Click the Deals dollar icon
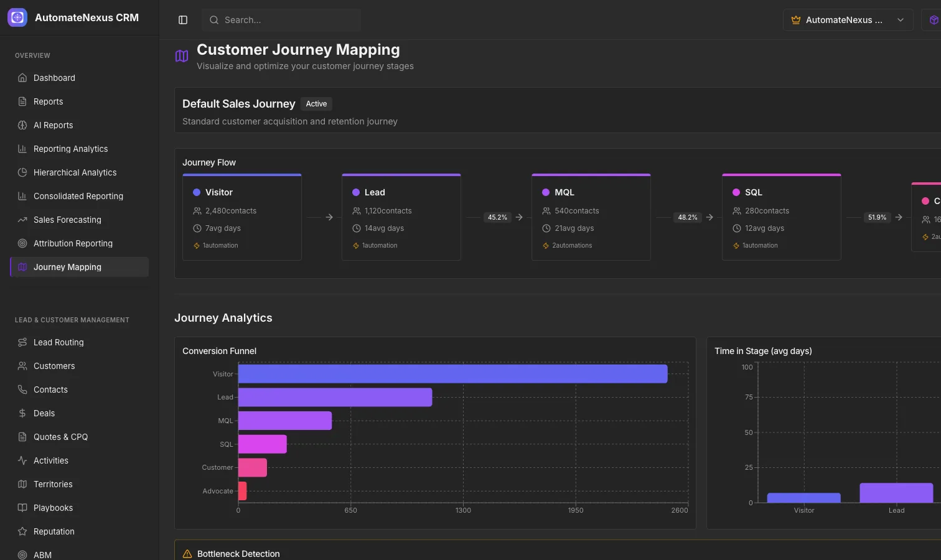941x560 pixels. [x=22, y=413]
